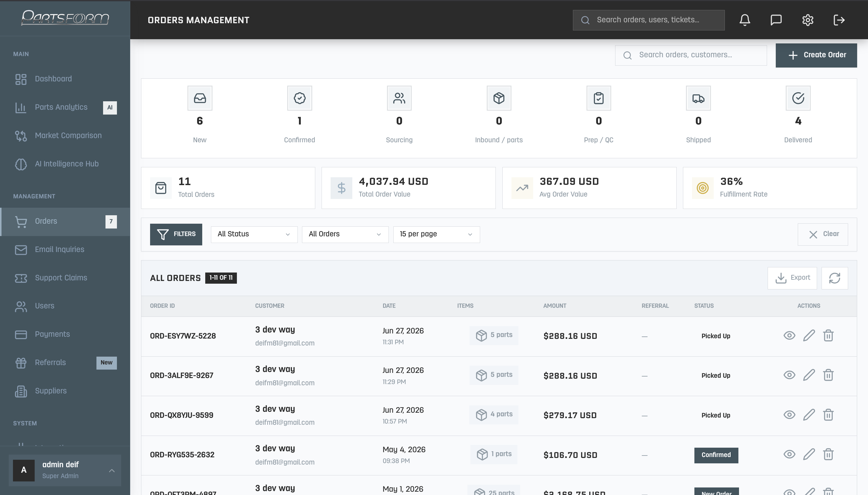Delete order ORD-ESY7WZ-5228 with trash icon

828,336
